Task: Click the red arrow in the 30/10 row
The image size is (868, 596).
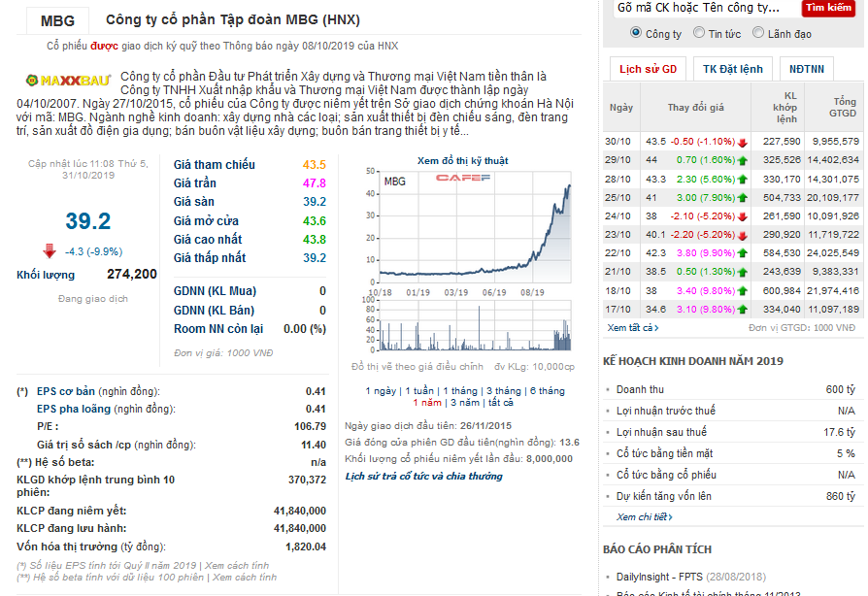Action: point(743,143)
